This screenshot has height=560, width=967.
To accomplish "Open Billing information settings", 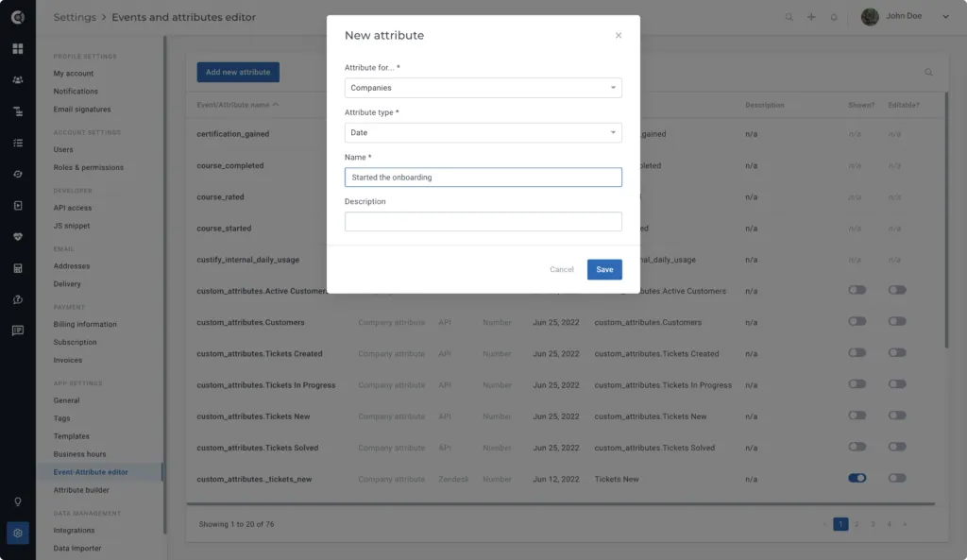I will [84, 325].
